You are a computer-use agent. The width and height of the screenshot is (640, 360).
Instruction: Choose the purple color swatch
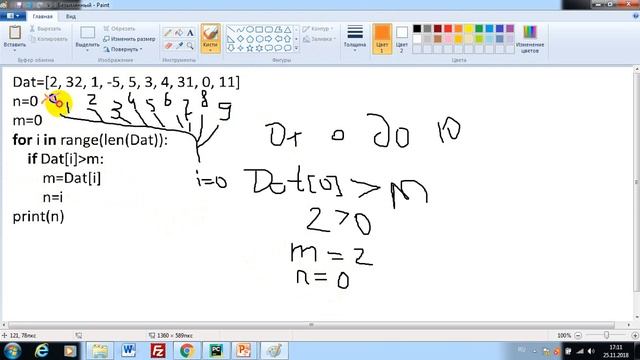[510, 29]
